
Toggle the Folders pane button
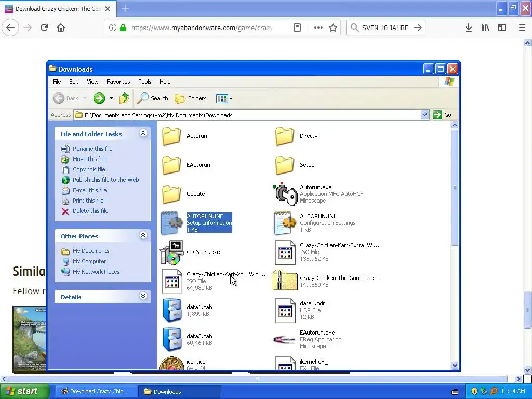click(191, 98)
